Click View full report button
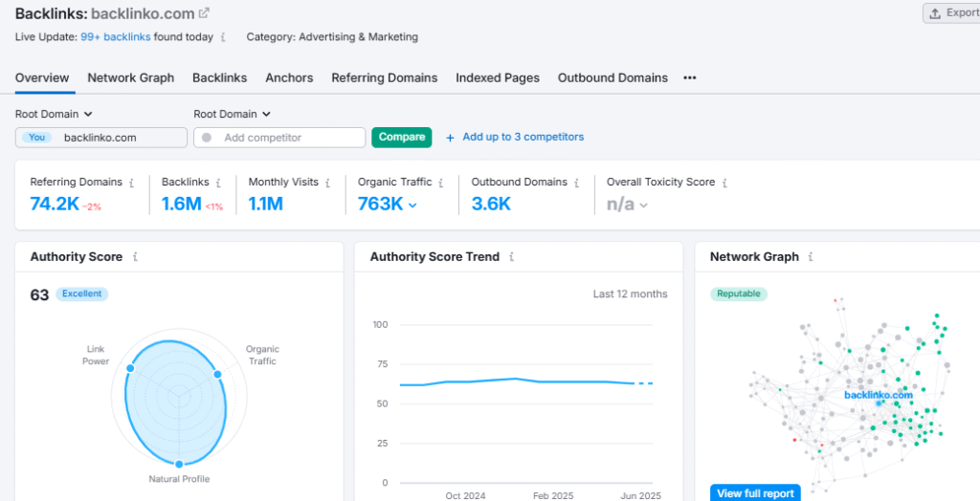This screenshot has width=980, height=501. (x=755, y=493)
